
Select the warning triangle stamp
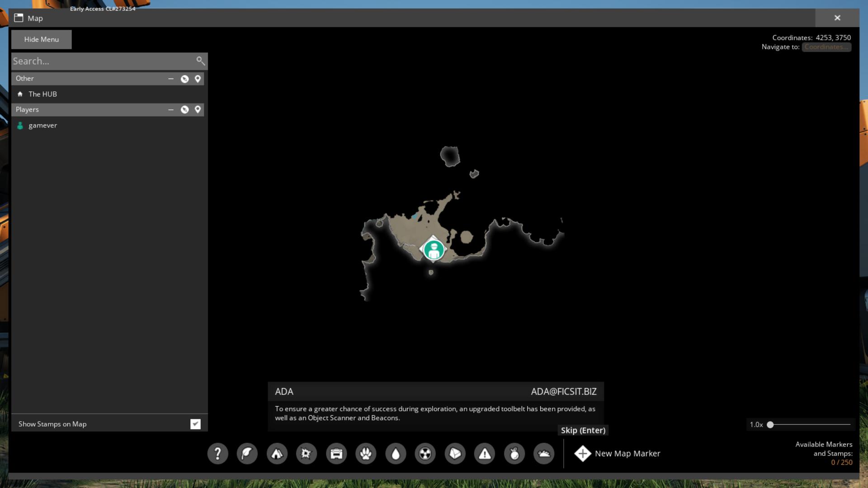point(485,453)
